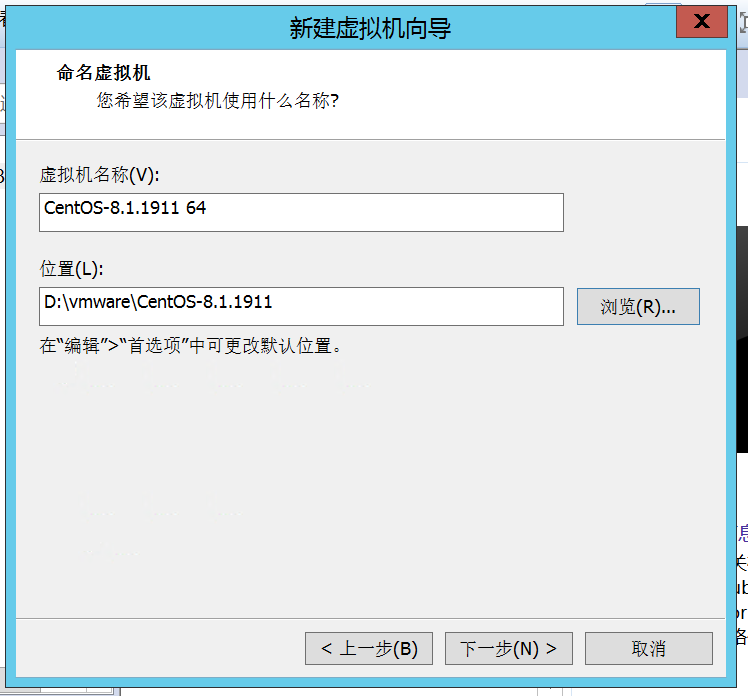Click the 位置(L): label
Screen dimensions: 748x696
point(72,269)
